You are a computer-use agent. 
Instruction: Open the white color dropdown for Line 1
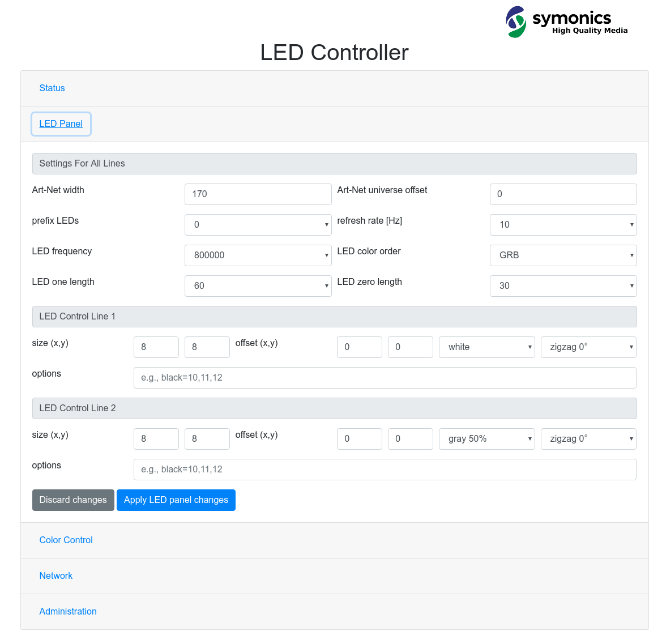(486, 347)
